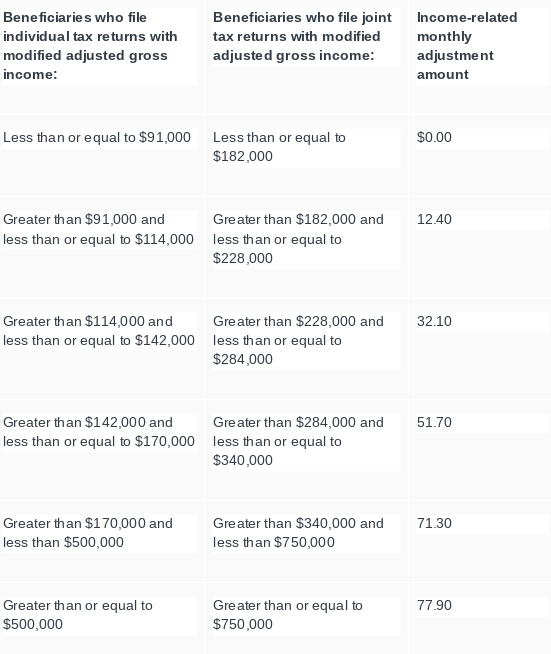Image resolution: width=551 pixels, height=654 pixels.
Task: Select 'Greater than or equal to $500,000' cell
Action: click(99, 616)
